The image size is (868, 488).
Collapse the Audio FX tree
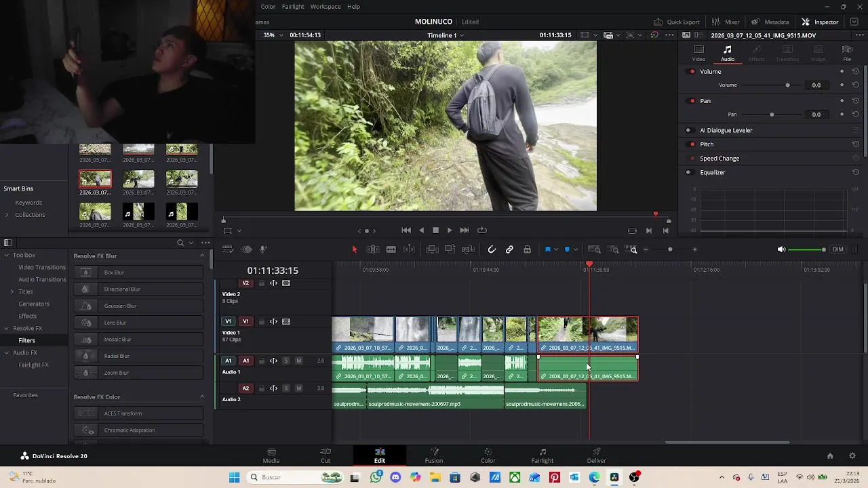[7, 352]
